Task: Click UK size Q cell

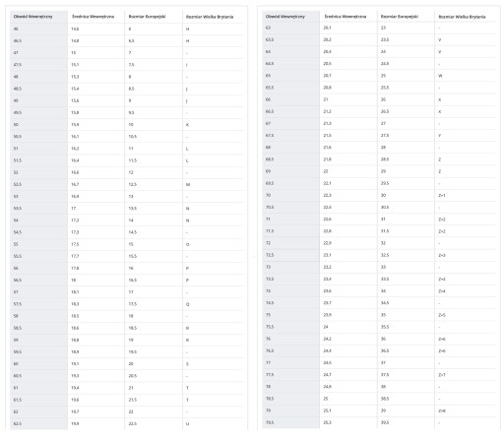Action: [x=187, y=304]
